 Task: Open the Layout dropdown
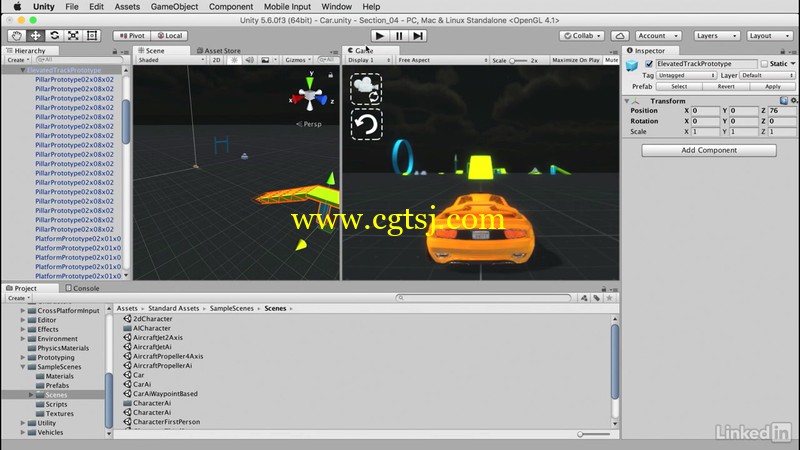tap(769, 36)
